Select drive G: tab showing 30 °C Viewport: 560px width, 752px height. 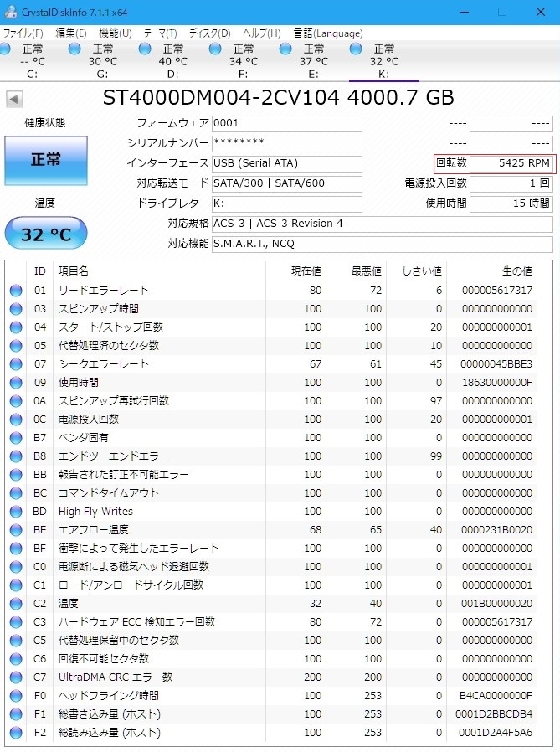pyautogui.click(x=103, y=61)
